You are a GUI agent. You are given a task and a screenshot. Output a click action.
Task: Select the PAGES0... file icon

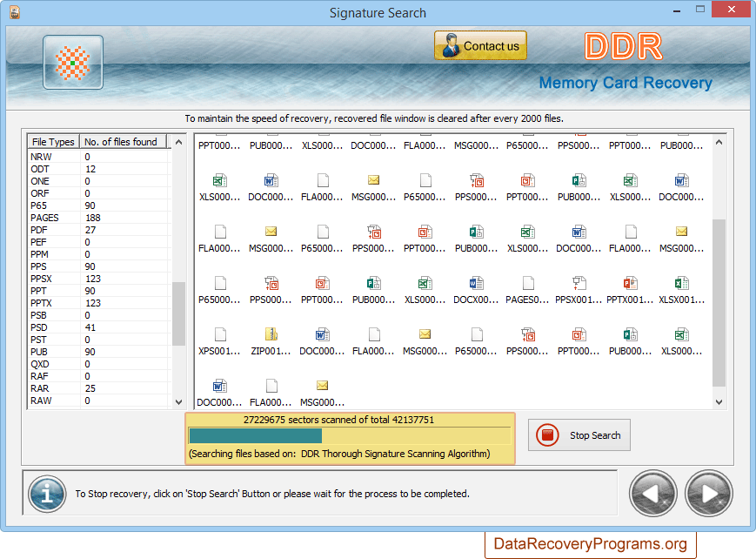[528, 283]
